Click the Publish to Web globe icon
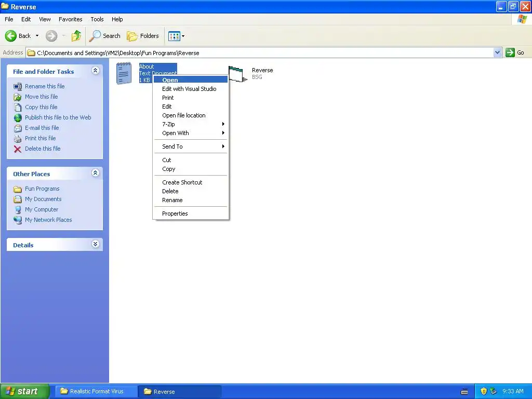The image size is (532, 399). pos(18,118)
